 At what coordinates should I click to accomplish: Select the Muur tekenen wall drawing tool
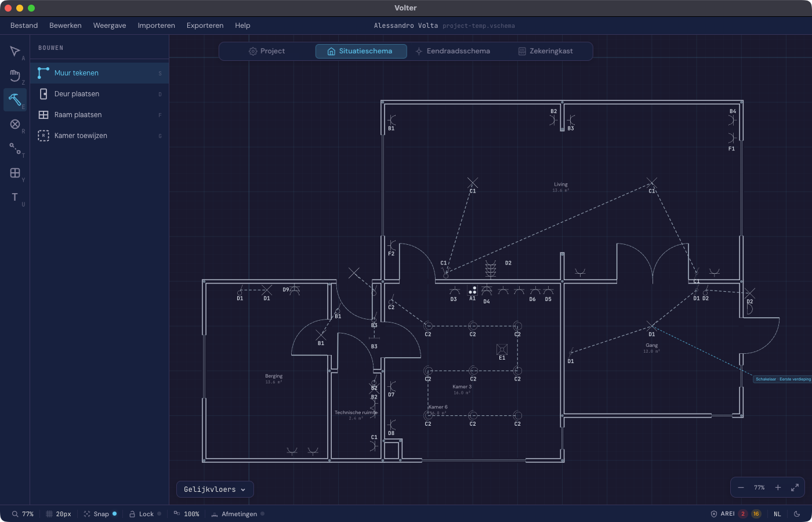point(75,73)
